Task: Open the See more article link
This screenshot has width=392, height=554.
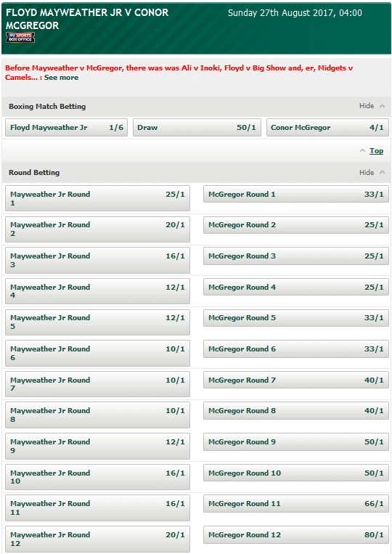Action: click(x=61, y=78)
